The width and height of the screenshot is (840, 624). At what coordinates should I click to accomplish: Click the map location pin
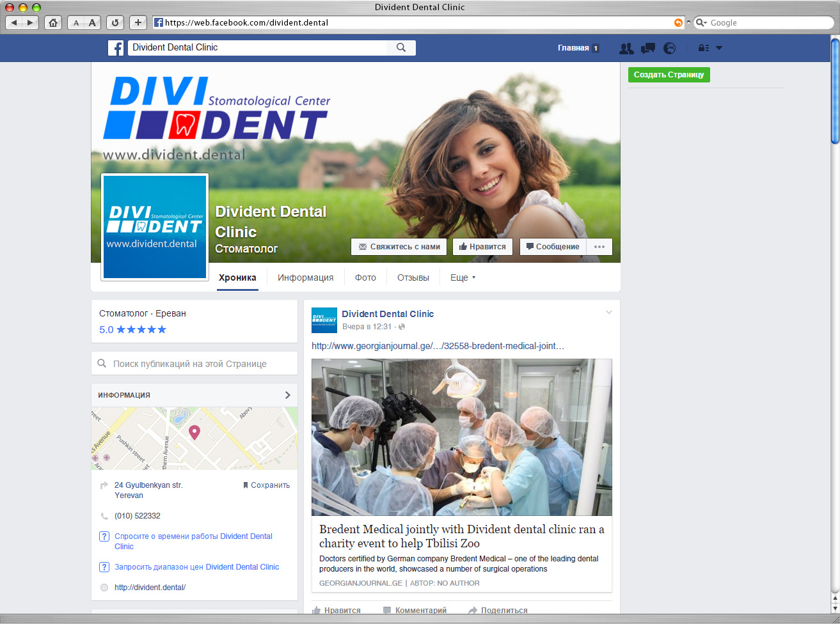194,432
